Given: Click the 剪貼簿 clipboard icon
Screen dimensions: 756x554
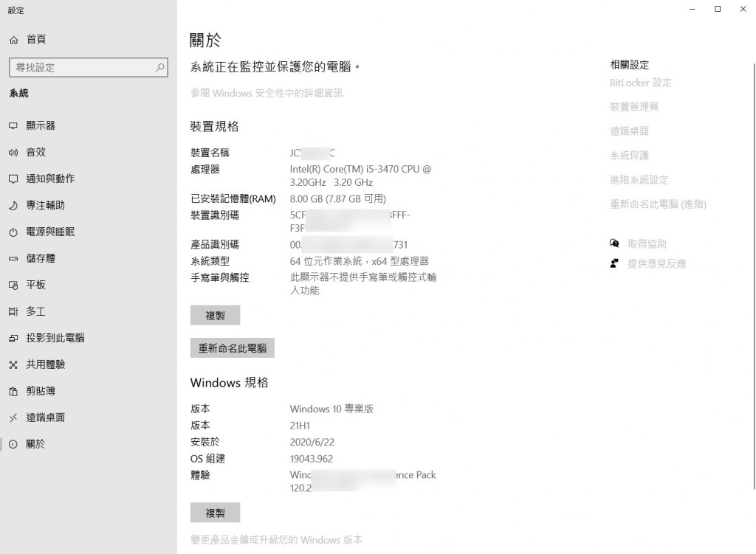Looking at the screenshot, I should click(x=13, y=392).
